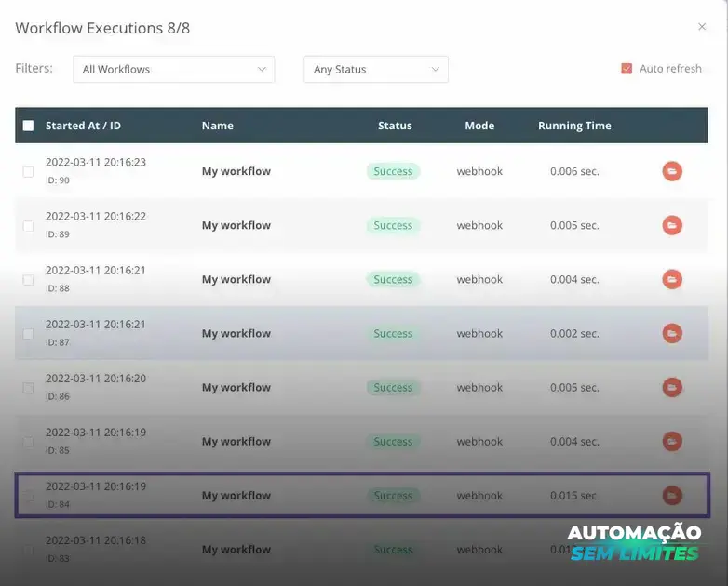Click the Success badge for ID 89
This screenshot has height=586, width=728.
(393, 225)
